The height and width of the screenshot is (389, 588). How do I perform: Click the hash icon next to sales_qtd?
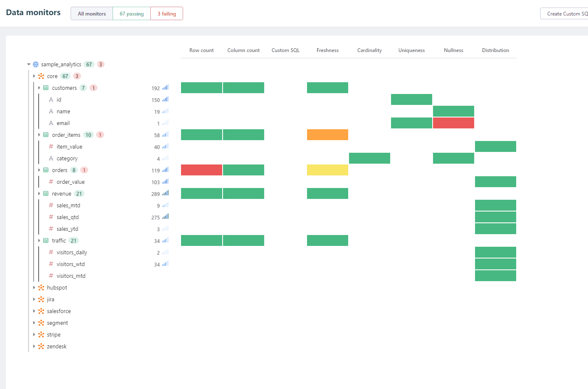coord(51,217)
